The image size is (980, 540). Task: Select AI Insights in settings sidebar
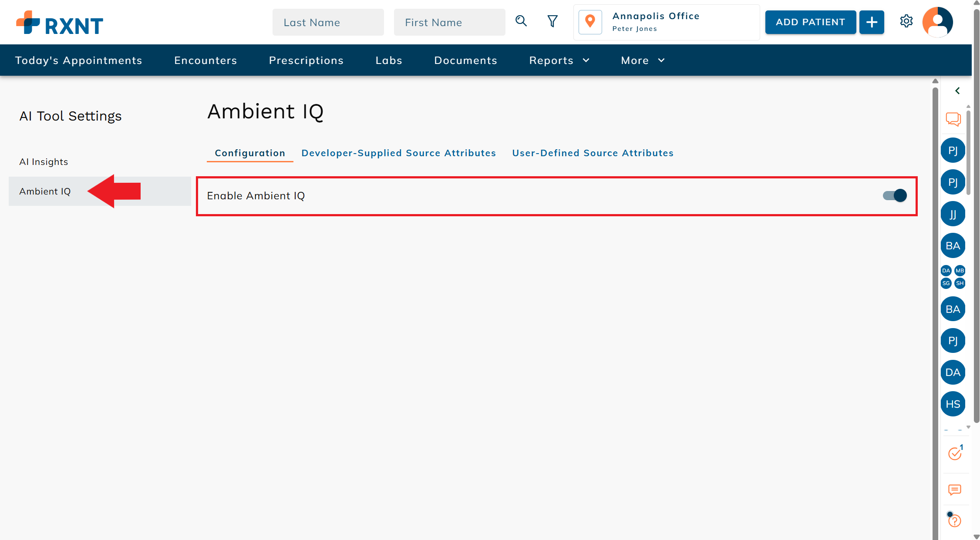[x=44, y=162]
